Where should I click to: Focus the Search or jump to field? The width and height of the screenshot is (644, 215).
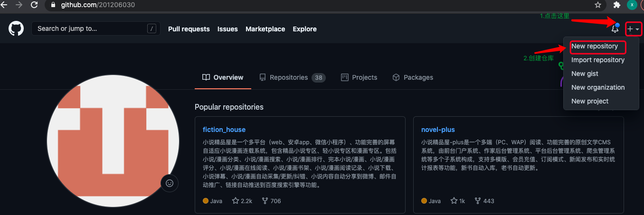(x=95, y=28)
